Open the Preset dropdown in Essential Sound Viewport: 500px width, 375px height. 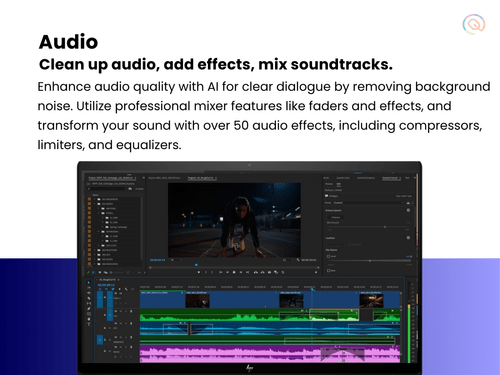[368, 203]
